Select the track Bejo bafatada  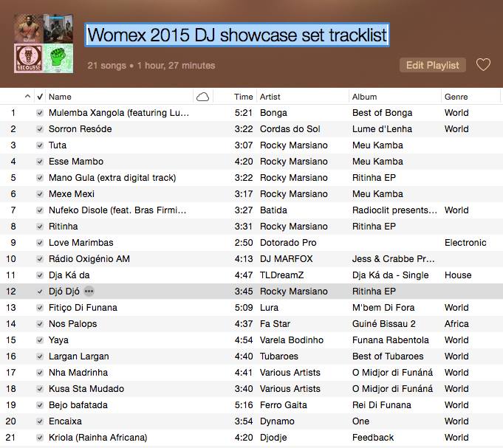78,405
